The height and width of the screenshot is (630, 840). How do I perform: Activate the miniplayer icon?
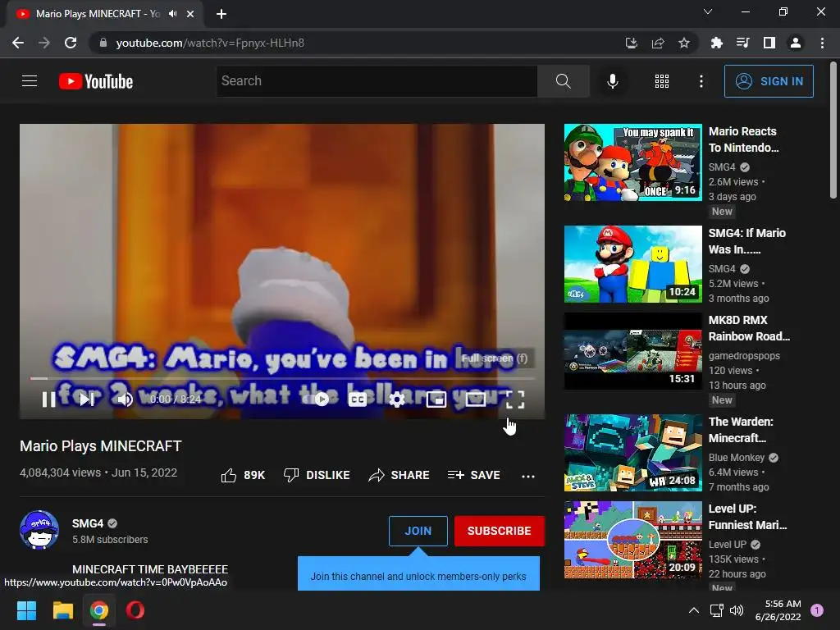tap(436, 399)
